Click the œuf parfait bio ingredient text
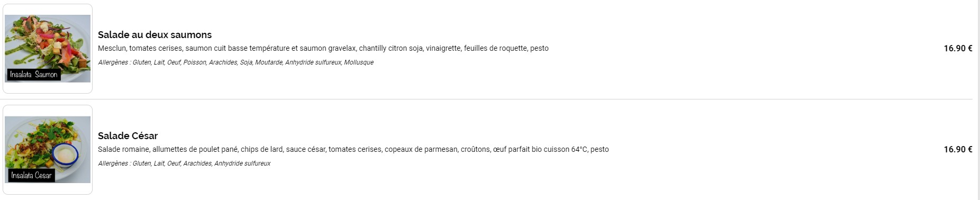The image size is (980, 200). (518, 149)
